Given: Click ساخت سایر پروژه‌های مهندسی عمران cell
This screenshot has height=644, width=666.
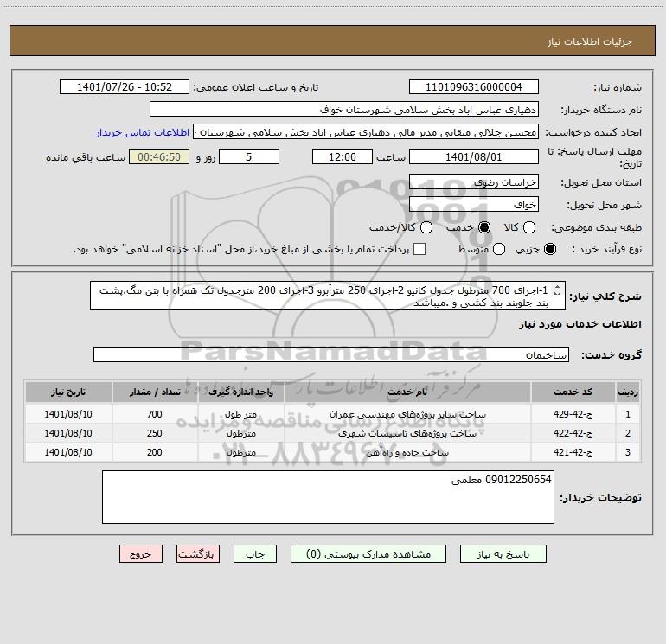Looking at the screenshot, I should pos(407,414).
